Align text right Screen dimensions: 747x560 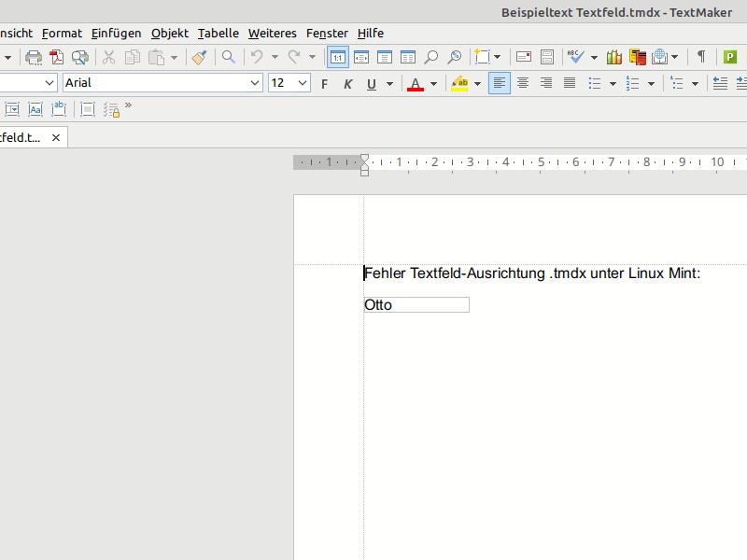tap(546, 83)
